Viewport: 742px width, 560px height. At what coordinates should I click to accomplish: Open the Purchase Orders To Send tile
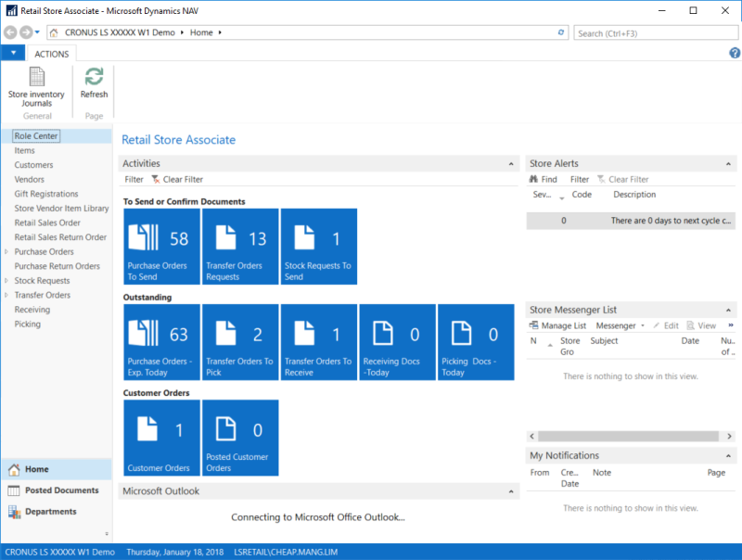pos(161,247)
